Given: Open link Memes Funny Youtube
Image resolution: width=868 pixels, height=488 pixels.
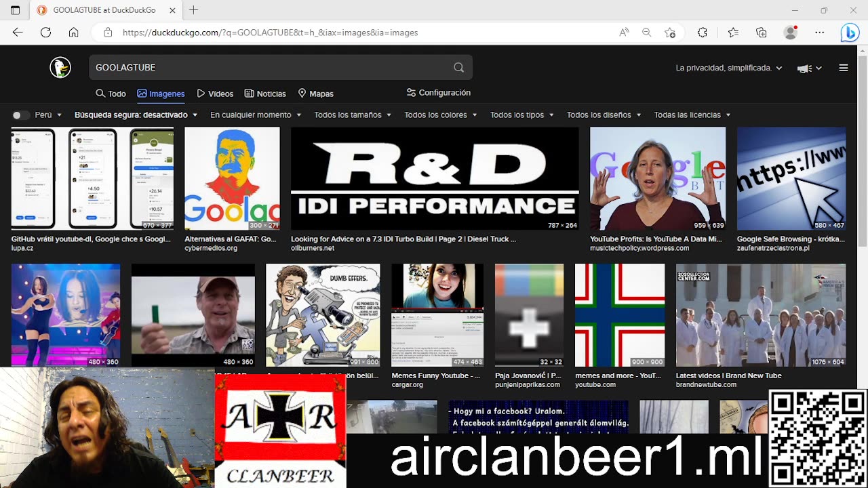Looking at the screenshot, I should point(436,375).
